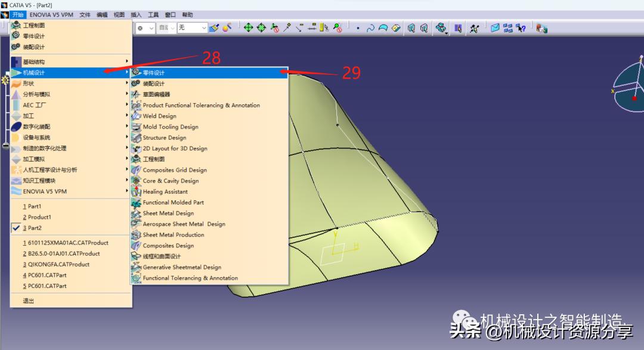Click the single point icon in toolbar
The height and width of the screenshot is (350, 644).
358,28
